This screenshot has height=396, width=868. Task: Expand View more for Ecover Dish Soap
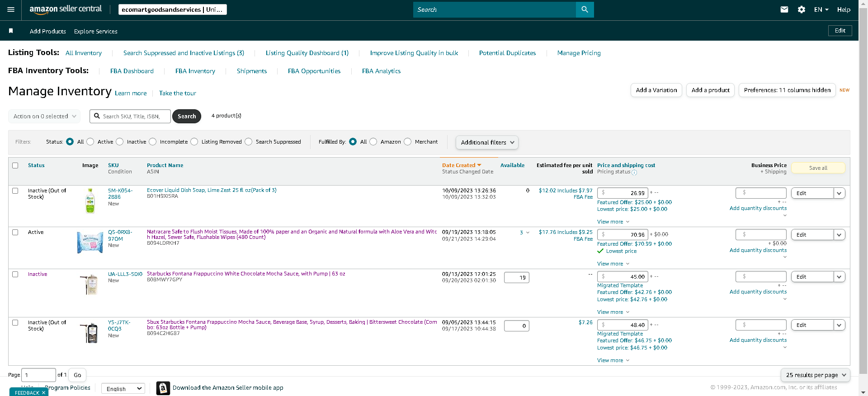(x=613, y=222)
